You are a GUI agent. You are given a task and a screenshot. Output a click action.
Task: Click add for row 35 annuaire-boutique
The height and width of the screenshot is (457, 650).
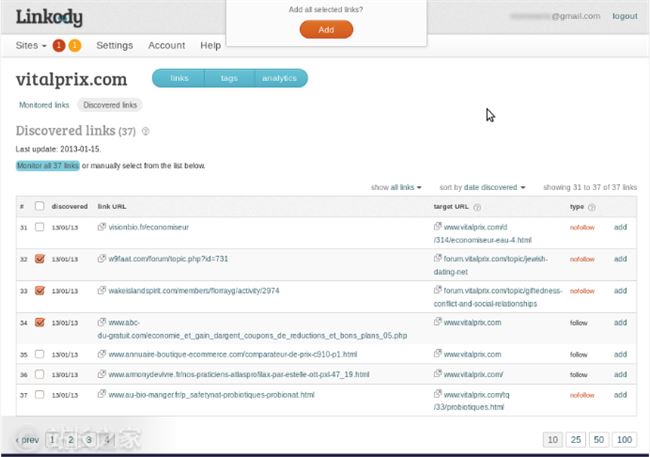[x=620, y=354]
